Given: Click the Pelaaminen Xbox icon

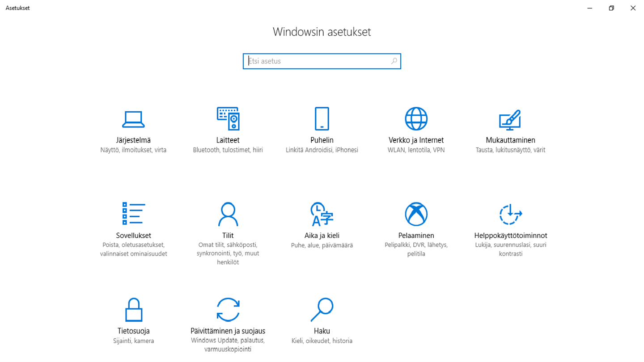Looking at the screenshot, I should [x=416, y=214].
